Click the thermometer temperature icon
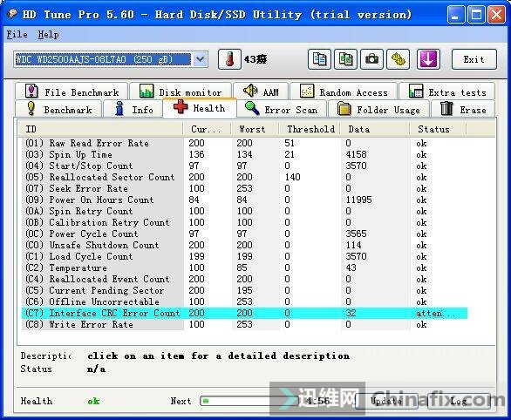The image size is (511, 420). click(229, 59)
